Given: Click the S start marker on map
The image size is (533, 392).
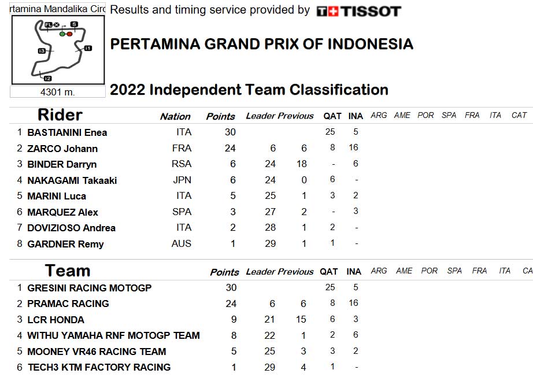Looking at the screenshot, I should pos(74,24).
